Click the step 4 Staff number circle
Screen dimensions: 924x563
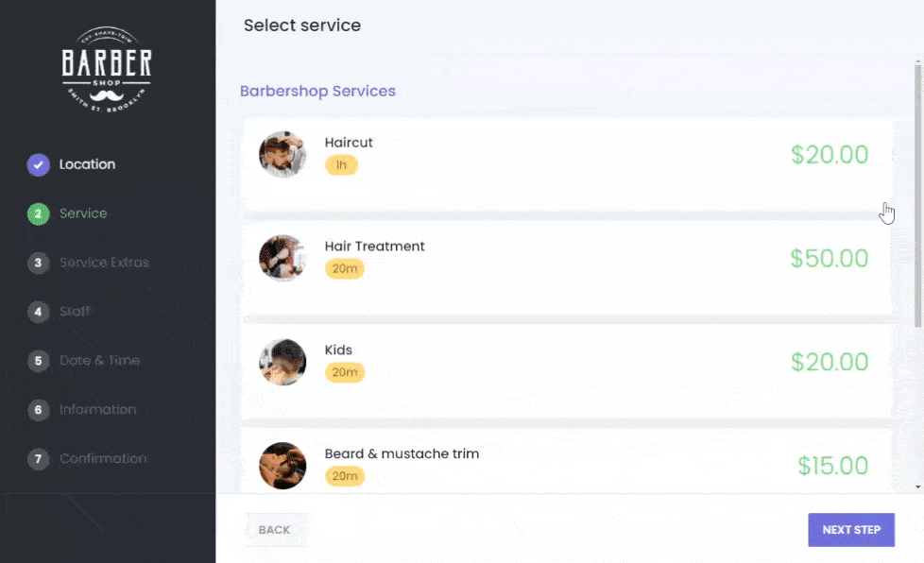38,312
